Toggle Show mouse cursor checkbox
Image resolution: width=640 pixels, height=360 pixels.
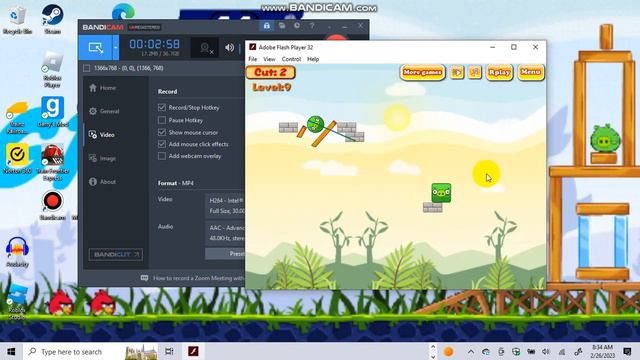pyautogui.click(x=162, y=132)
